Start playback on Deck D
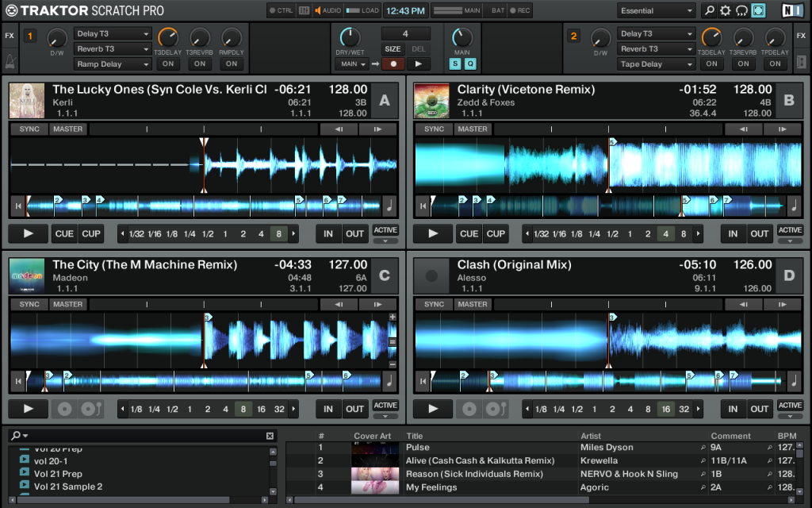The height and width of the screenshot is (508, 812). pos(433,409)
